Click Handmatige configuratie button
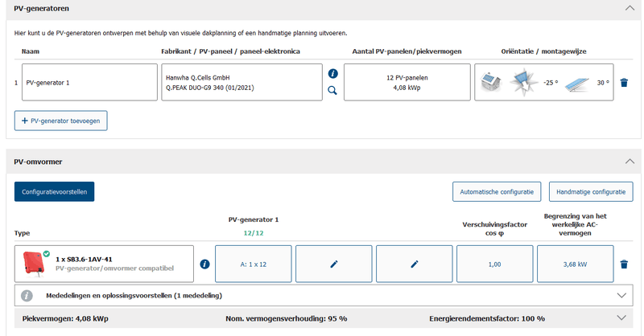 pos(591,191)
